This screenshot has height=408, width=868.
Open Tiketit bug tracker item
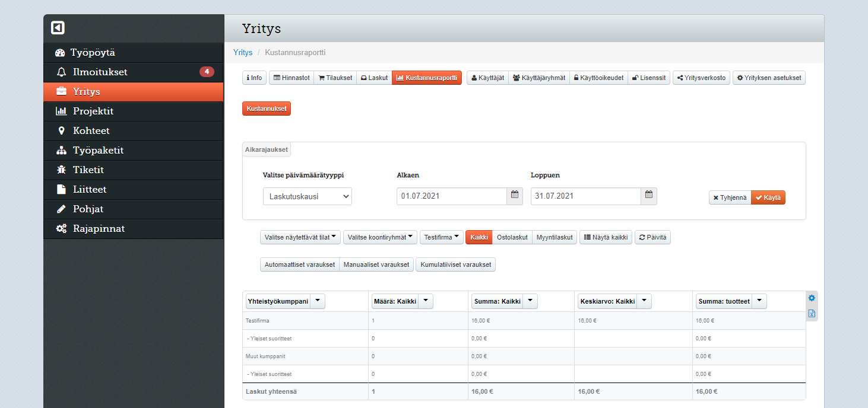pos(134,170)
